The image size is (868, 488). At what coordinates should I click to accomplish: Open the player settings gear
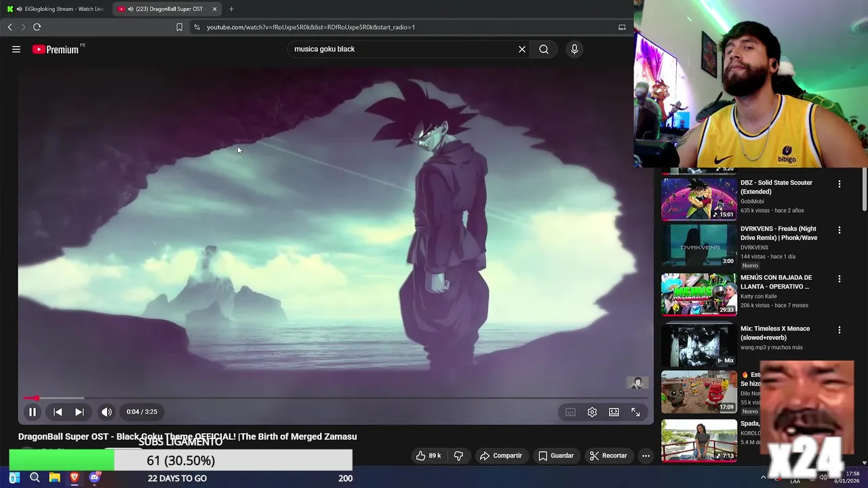pyautogui.click(x=592, y=412)
